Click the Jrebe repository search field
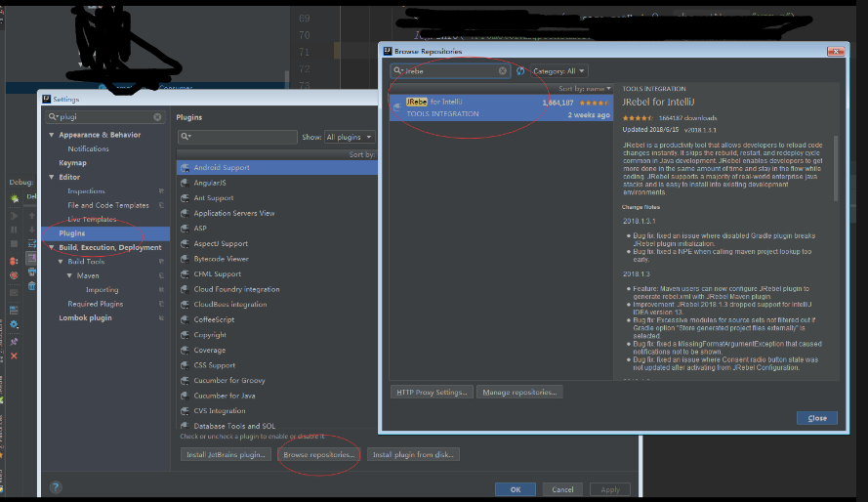This screenshot has height=502, width=868. (x=449, y=71)
